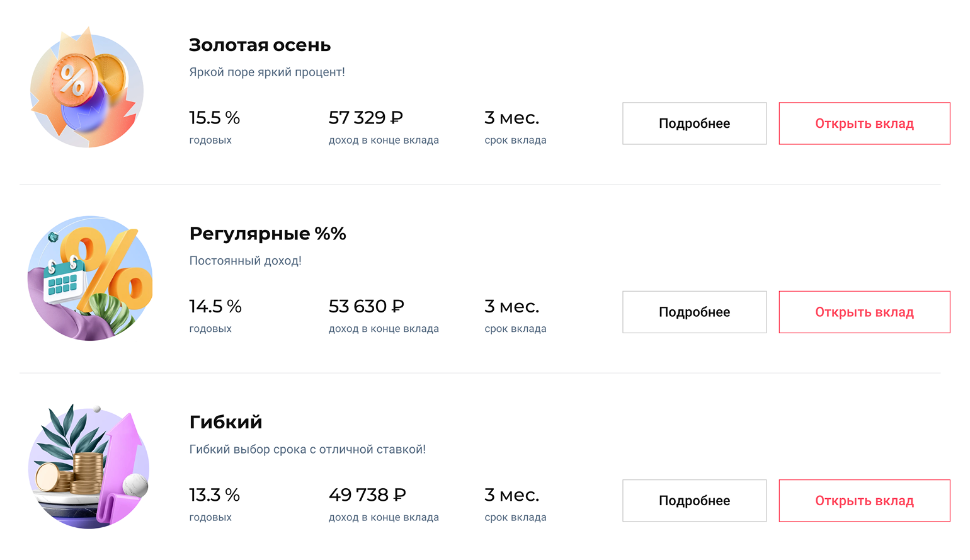
Task: Click the 15.5 % annual rate value
Action: pos(214,118)
